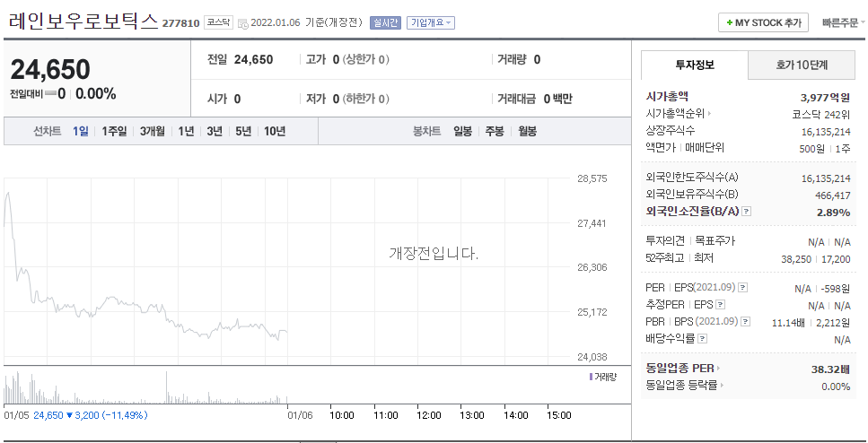Image resolution: width=868 pixels, height=443 pixels.
Task: Click the 코스닥 market badge
Action: 218,23
